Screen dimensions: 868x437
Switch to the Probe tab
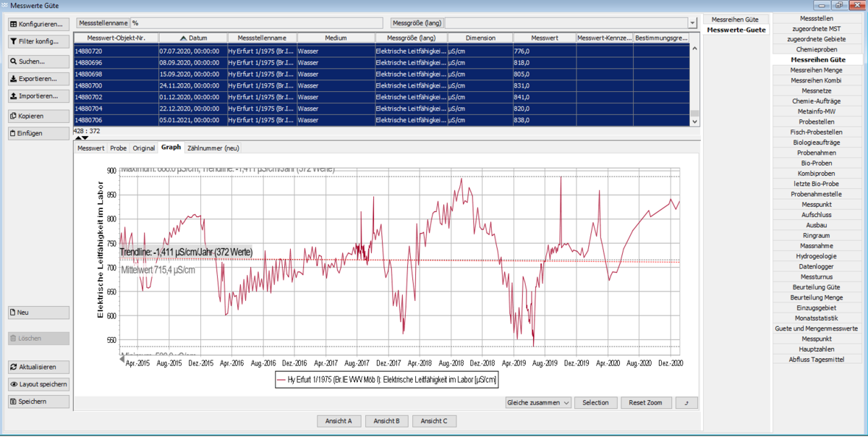pyautogui.click(x=119, y=148)
